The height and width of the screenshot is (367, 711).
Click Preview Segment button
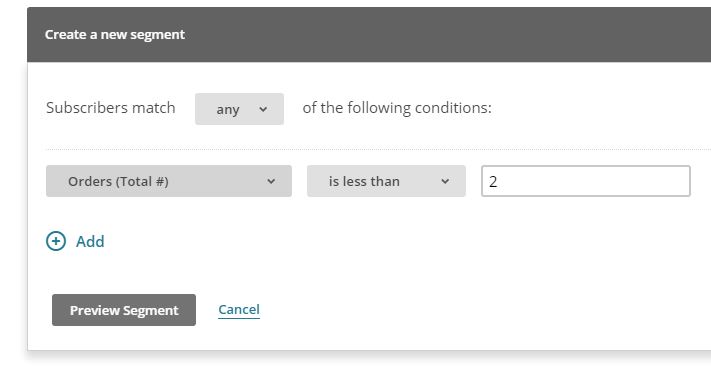(x=124, y=310)
